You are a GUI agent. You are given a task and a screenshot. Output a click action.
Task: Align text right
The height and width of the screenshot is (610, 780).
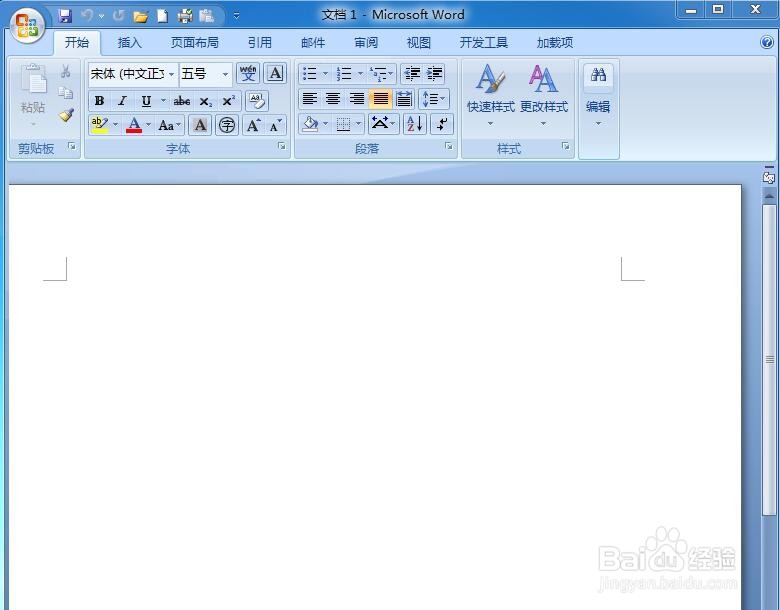pos(356,99)
